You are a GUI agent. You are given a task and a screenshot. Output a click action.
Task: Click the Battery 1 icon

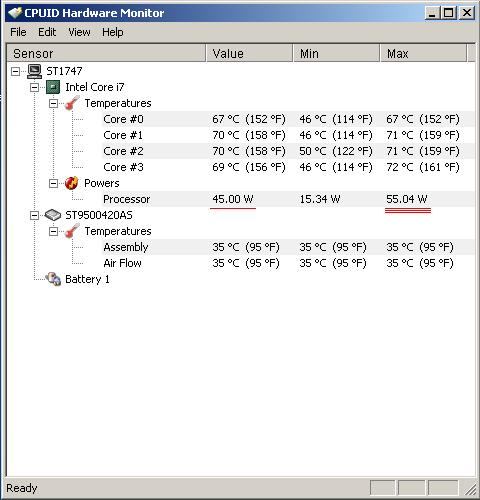[x=53, y=279]
